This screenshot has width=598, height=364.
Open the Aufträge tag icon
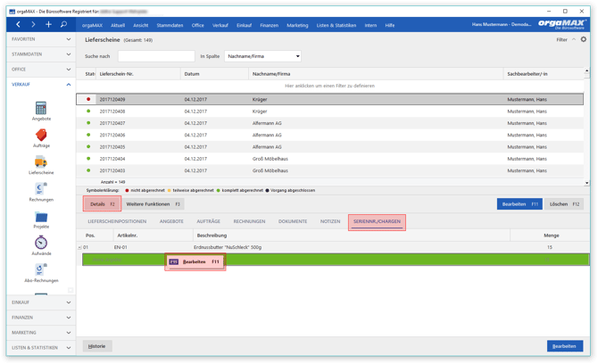[x=41, y=135]
